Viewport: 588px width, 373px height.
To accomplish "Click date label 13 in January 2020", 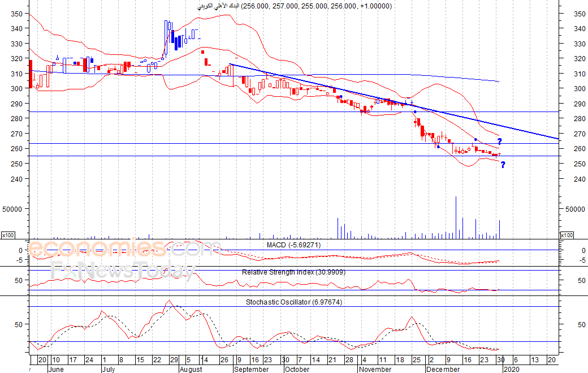I will (x=535, y=360).
